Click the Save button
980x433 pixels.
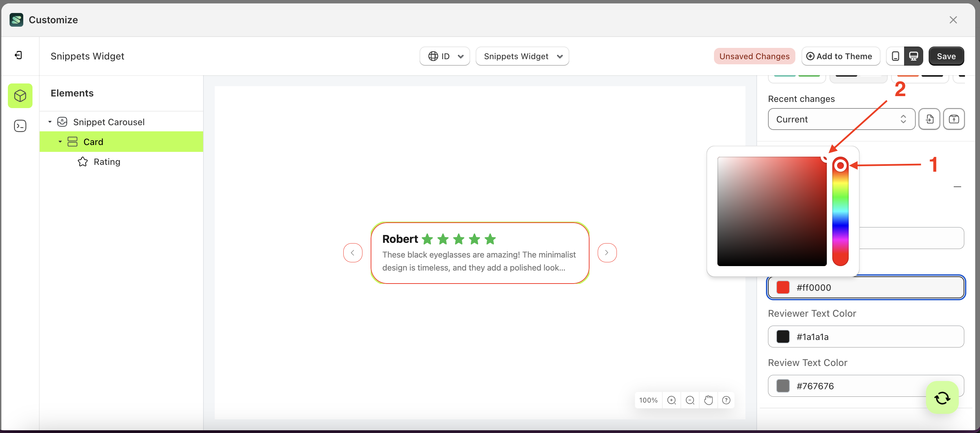pyautogui.click(x=946, y=56)
